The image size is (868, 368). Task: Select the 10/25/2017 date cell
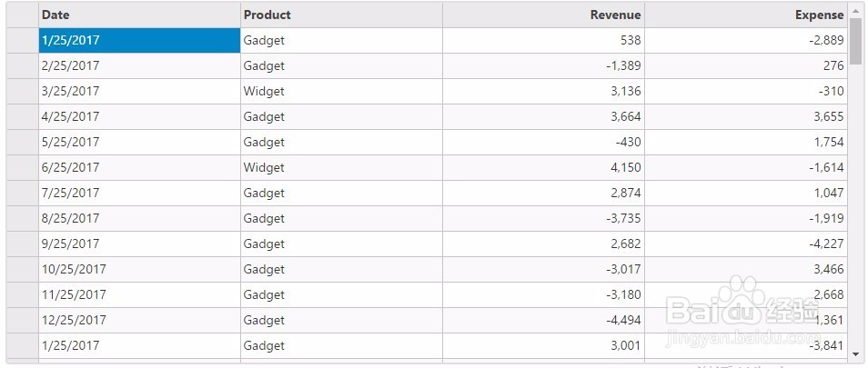[x=140, y=269]
